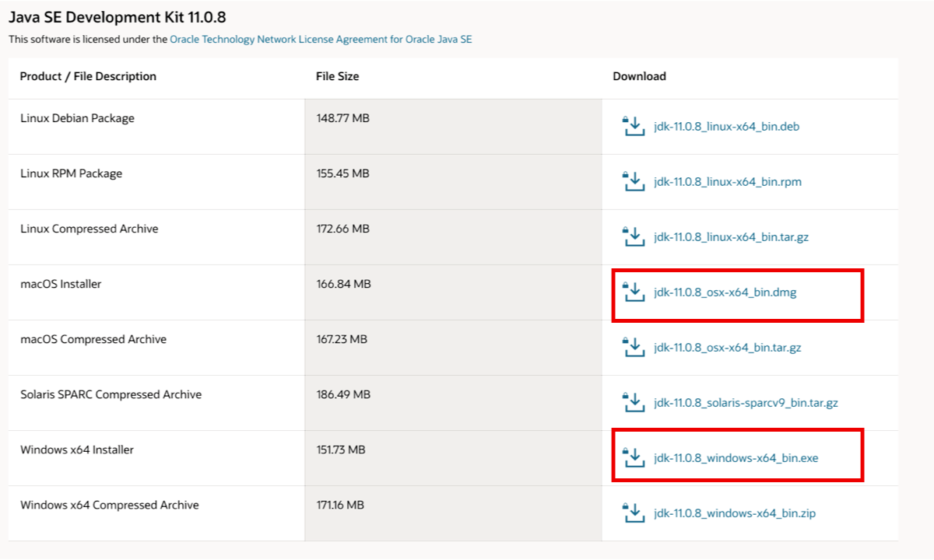Click download icon for windows-x64_bin.zip

coord(634,513)
